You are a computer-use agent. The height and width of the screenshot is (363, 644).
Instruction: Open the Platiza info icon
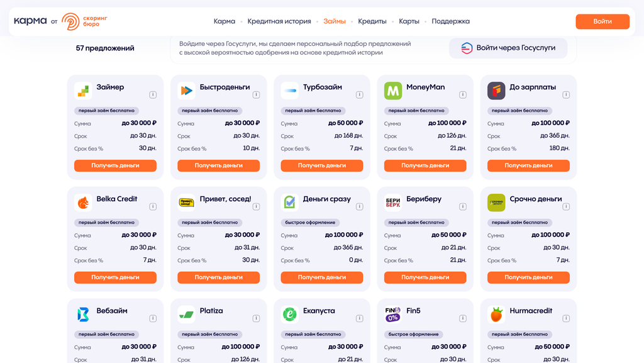point(257,318)
